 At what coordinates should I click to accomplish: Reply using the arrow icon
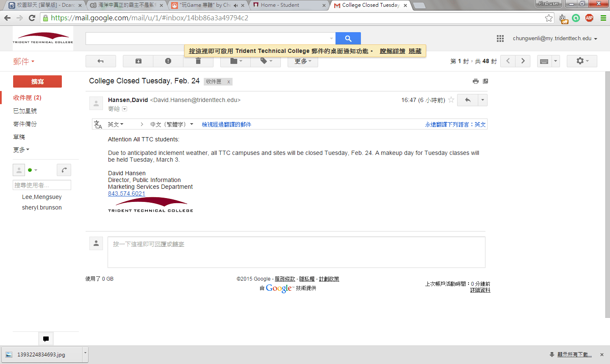pos(468,100)
